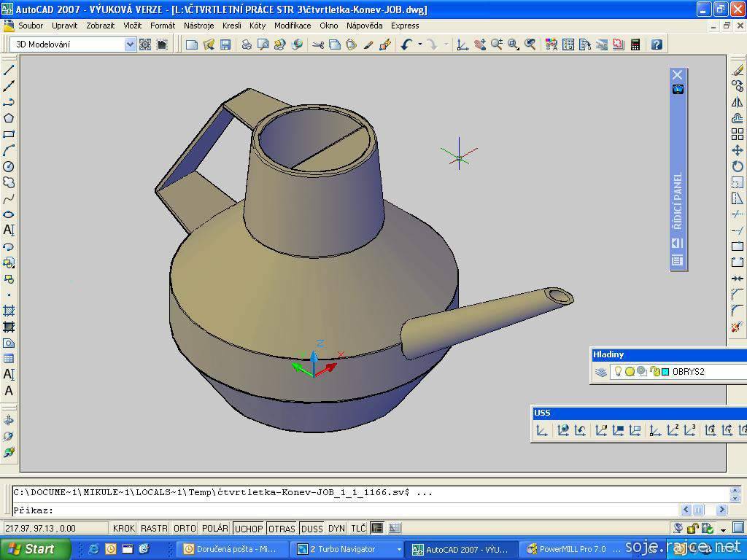747x560 pixels.
Task: Switch to PowerMILL Pro 7.0 taskbar button
Action: pyautogui.click(x=567, y=549)
